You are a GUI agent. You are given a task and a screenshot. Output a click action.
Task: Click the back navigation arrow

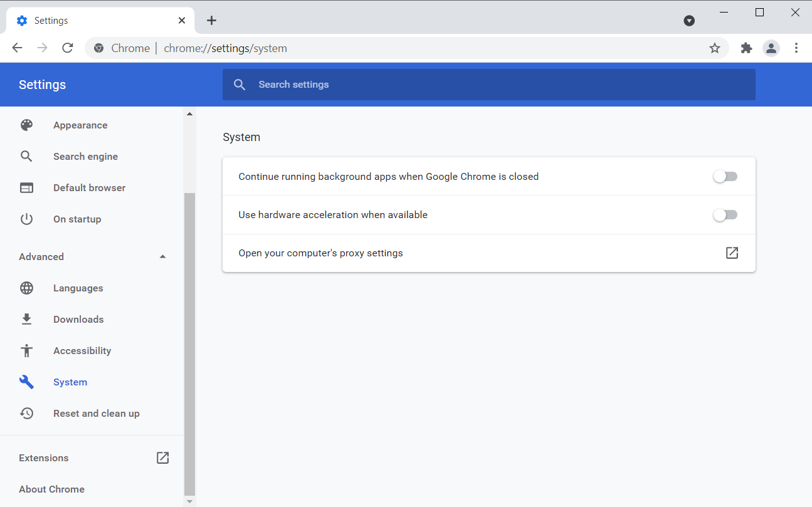[x=17, y=48]
